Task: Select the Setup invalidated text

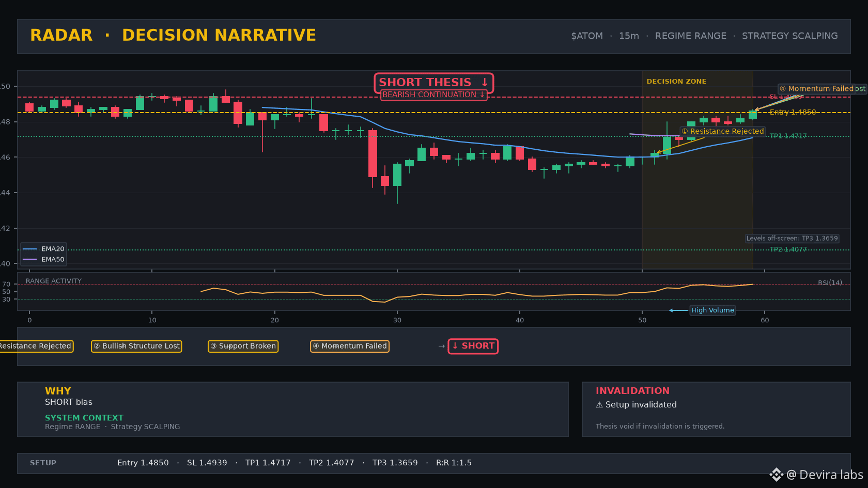Action: coord(641,405)
